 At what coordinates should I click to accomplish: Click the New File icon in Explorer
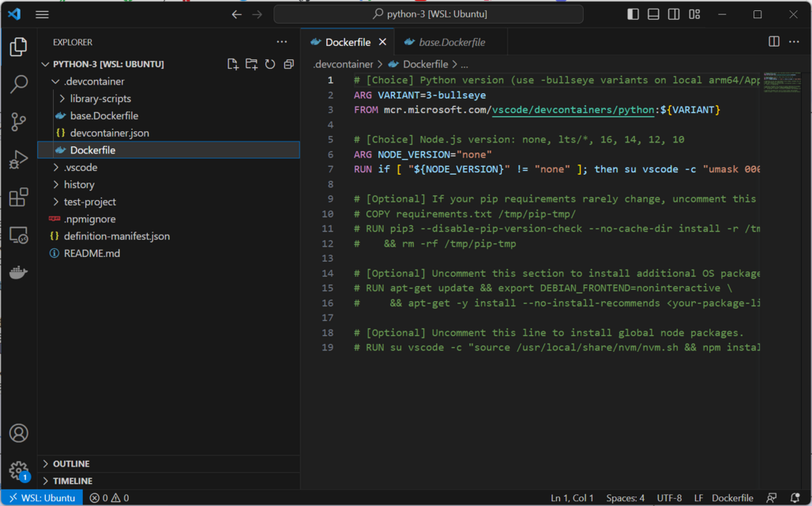tap(233, 64)
